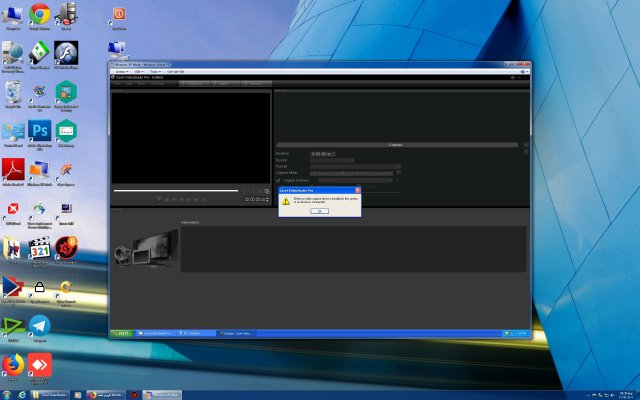The image size is (640, 400).
Task: Toggle the Capture to library checkbox
Action: (278, 180)
